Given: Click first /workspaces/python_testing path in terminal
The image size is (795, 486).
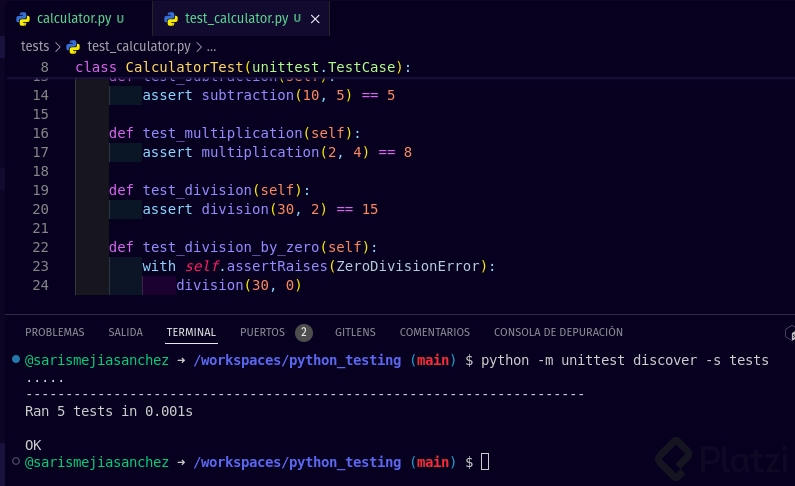Looking at the screenshot, I should [297, 360].
